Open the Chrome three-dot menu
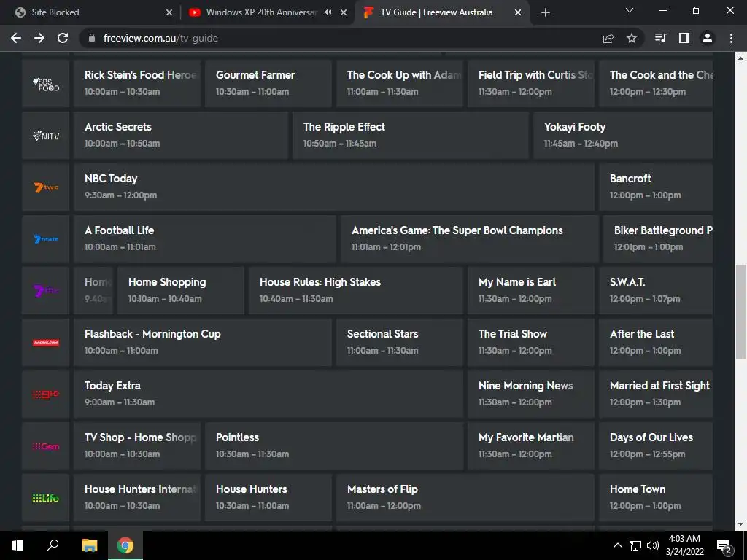Screen dimensions: 747x560 click(x=731, y=38)
